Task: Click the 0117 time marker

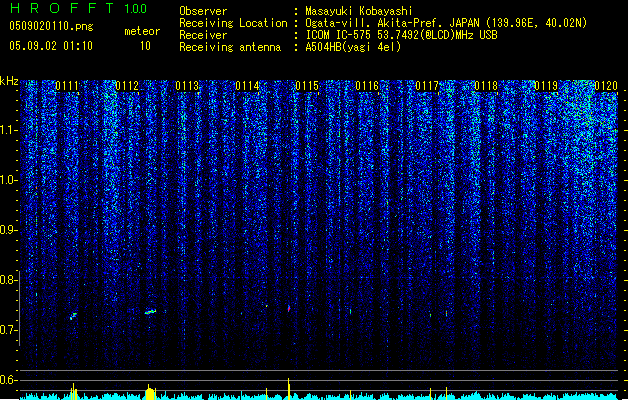Action: [427, 86]
